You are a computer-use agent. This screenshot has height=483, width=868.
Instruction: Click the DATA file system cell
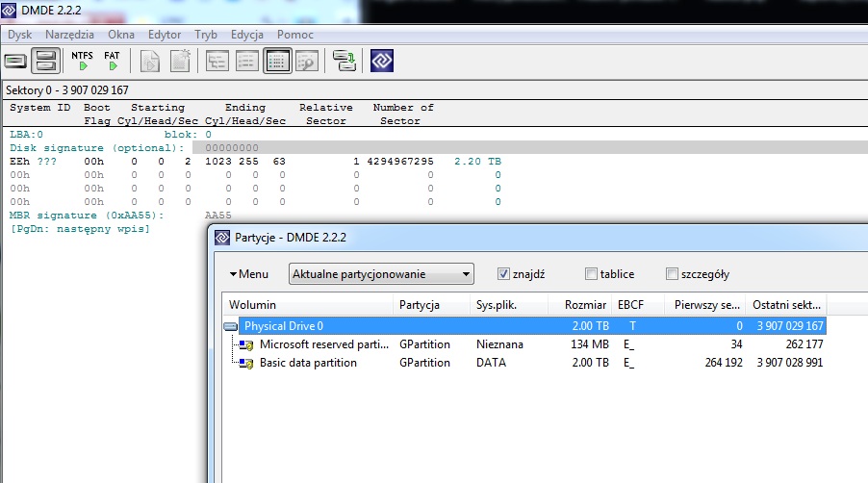(491, 363)
